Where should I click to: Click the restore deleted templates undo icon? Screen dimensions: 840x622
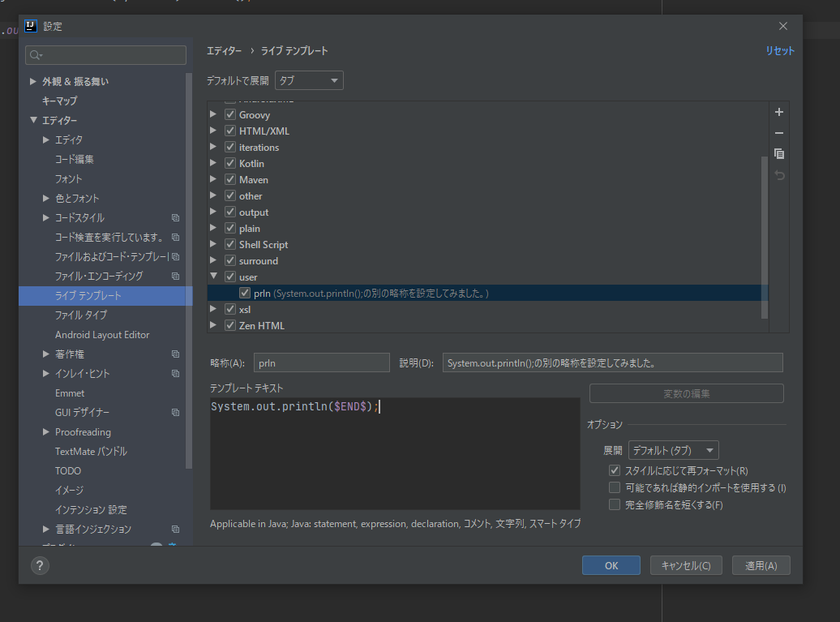(x=779, y=175)
